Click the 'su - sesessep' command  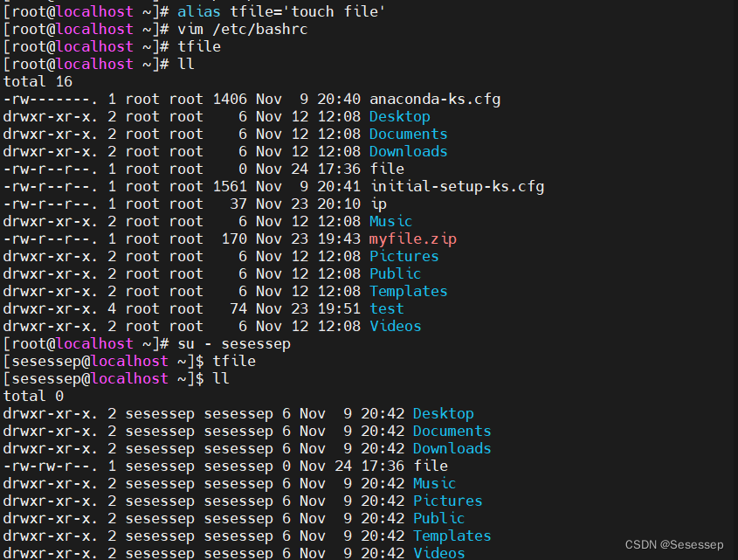pyautogui.click(x=234, y=343)
